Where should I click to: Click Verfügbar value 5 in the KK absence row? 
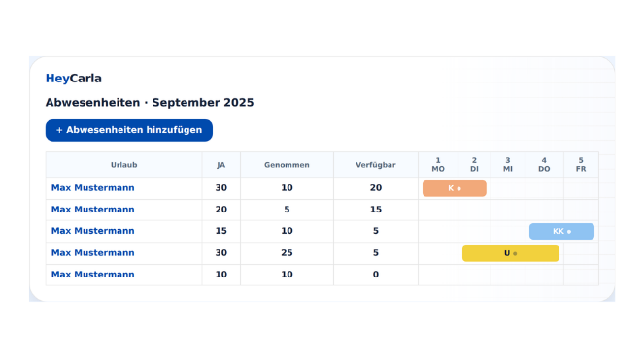coord(376,231)
